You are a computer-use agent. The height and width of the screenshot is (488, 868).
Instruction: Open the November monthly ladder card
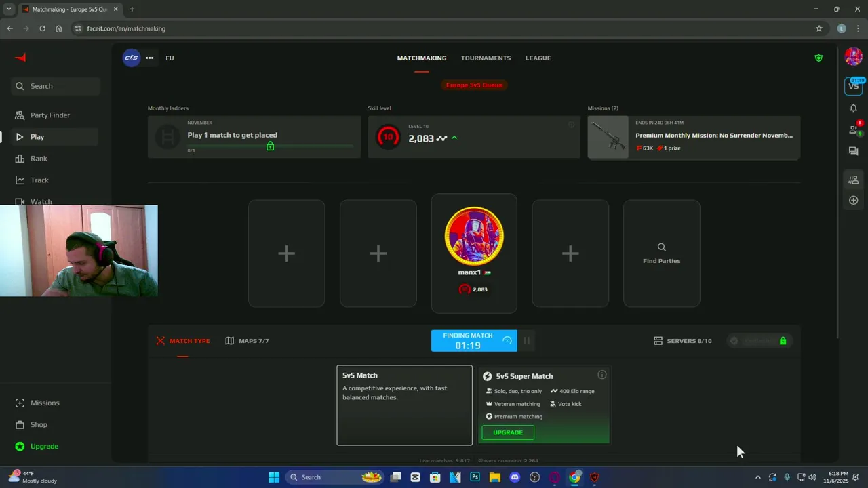(x=254, y=137)
